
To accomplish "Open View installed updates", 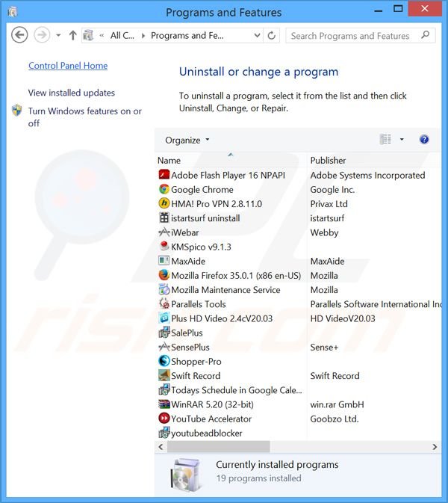I will click(x=72, y=93).
